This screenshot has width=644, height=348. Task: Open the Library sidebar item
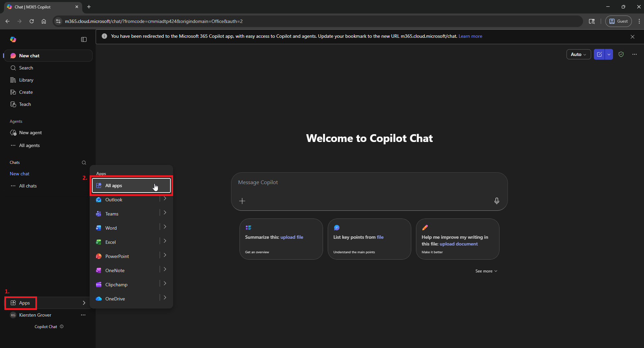pyautogui.click(x=26, y=80)
